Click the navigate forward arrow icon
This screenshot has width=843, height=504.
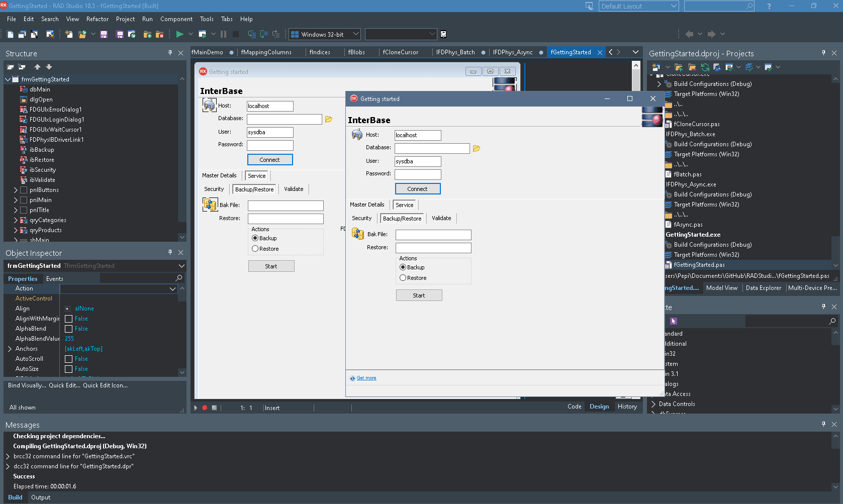pyautogui.click(x=711, y=34)
